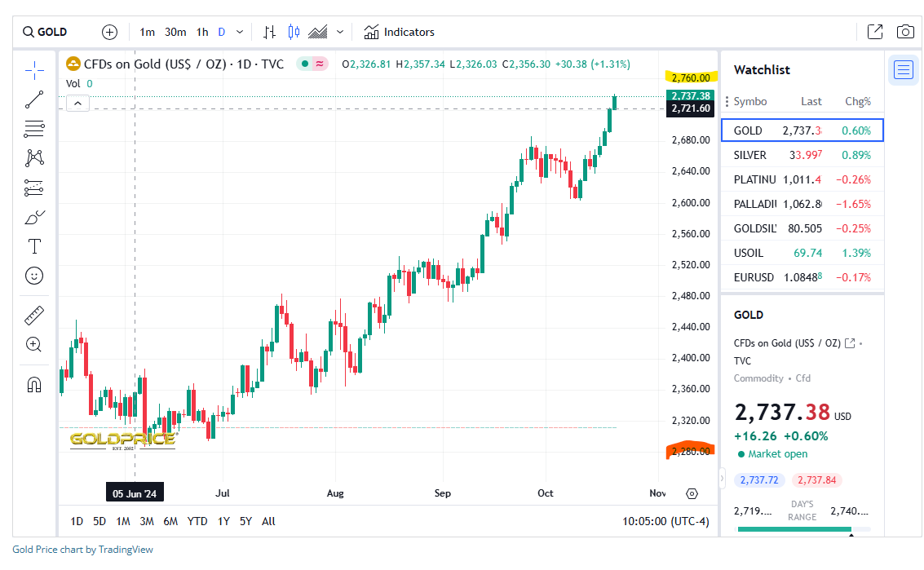Select SILVER in the watchlist
The image size is (924, 570).
pos(802,155)
